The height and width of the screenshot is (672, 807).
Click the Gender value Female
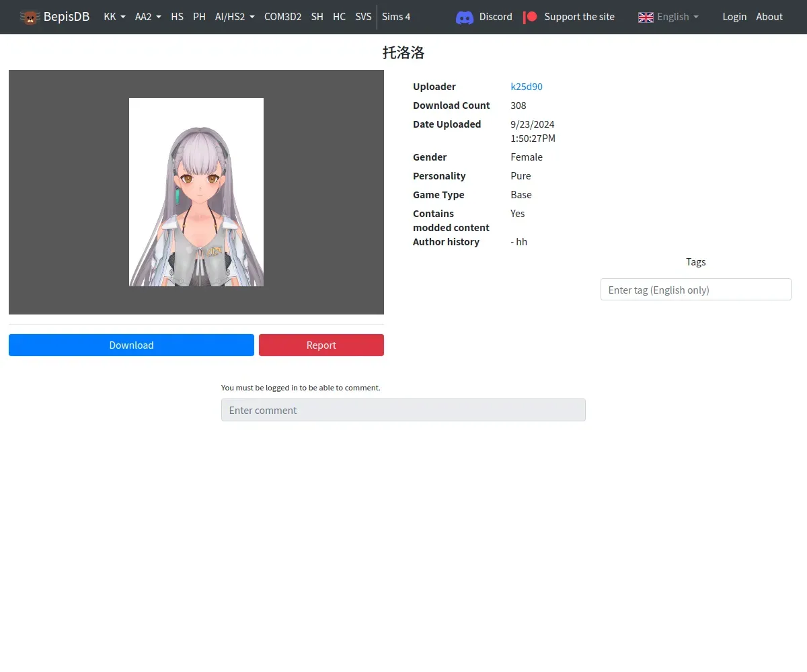point(527,157)
